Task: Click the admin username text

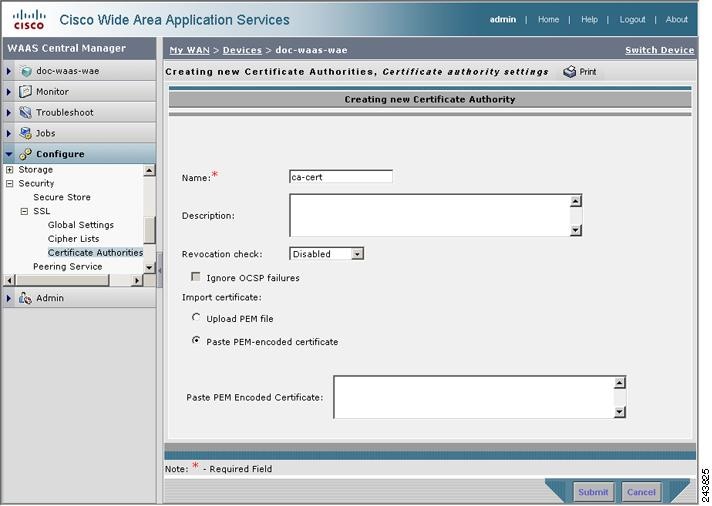Action: tap(503, 20)
